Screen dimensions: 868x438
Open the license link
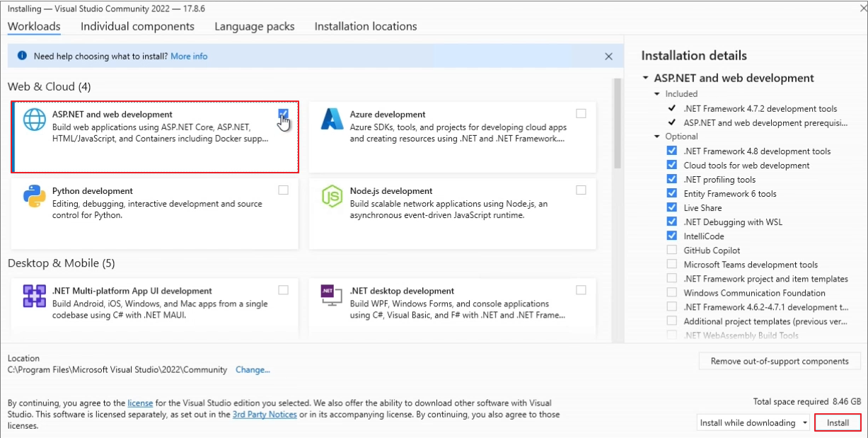click(140, 403)
